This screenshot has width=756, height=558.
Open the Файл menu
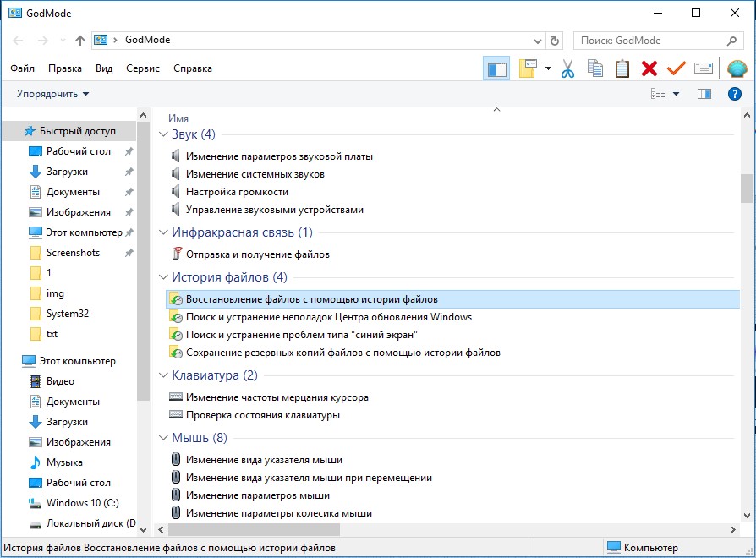tap(22, 68)
